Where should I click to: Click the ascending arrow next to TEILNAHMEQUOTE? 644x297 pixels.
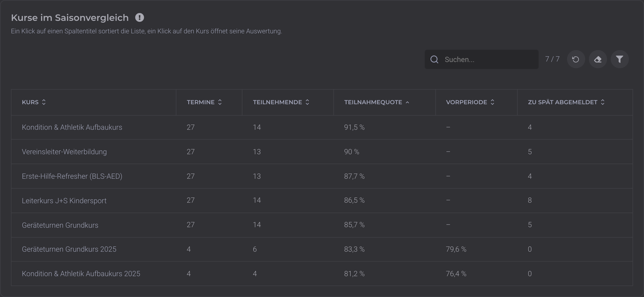click(x=407, y=102)
